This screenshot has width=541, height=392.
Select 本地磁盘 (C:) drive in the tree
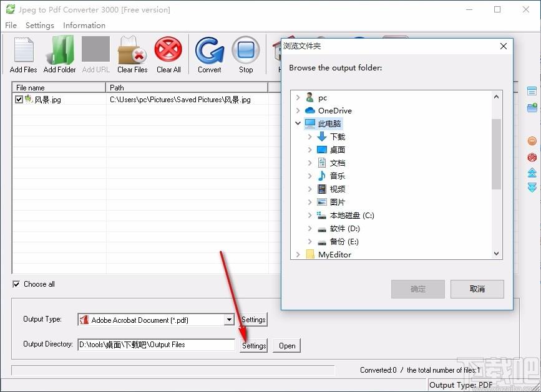[345, 215]
